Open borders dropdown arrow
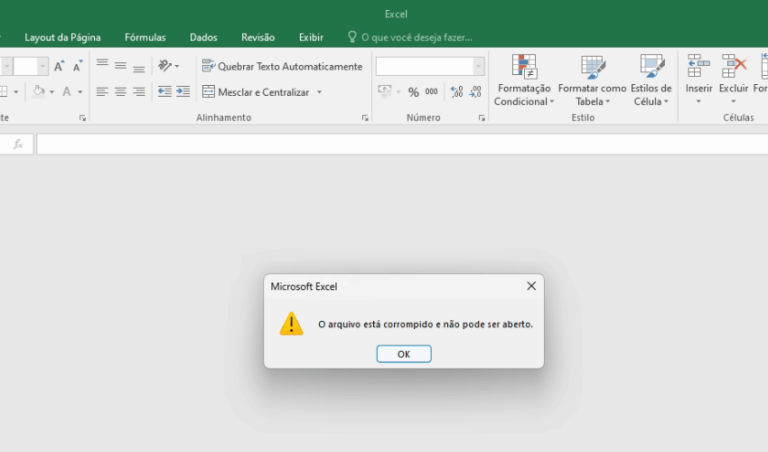The image size is (768, 452). [16, 92]
